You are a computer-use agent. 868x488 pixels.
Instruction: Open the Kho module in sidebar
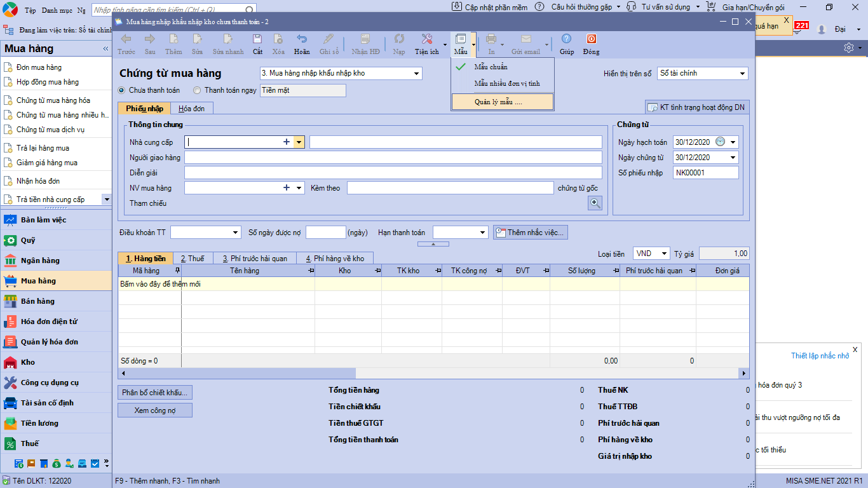(56, 362)
